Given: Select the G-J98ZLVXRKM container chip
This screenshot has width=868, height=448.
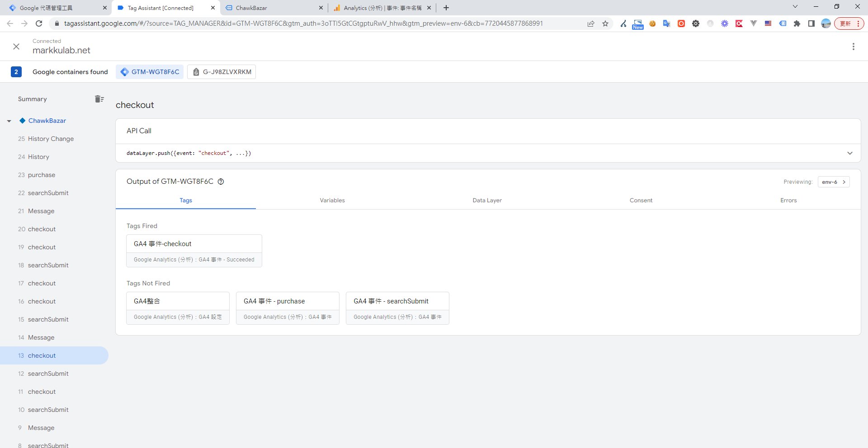Looking at the screenshot, I should pyautogui.click(x=222, y=72).
